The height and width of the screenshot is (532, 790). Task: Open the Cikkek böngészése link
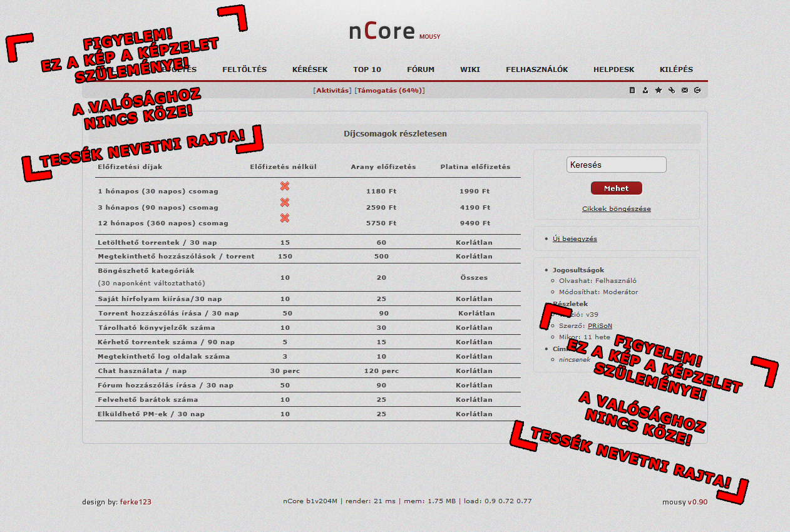coord(617,209)
